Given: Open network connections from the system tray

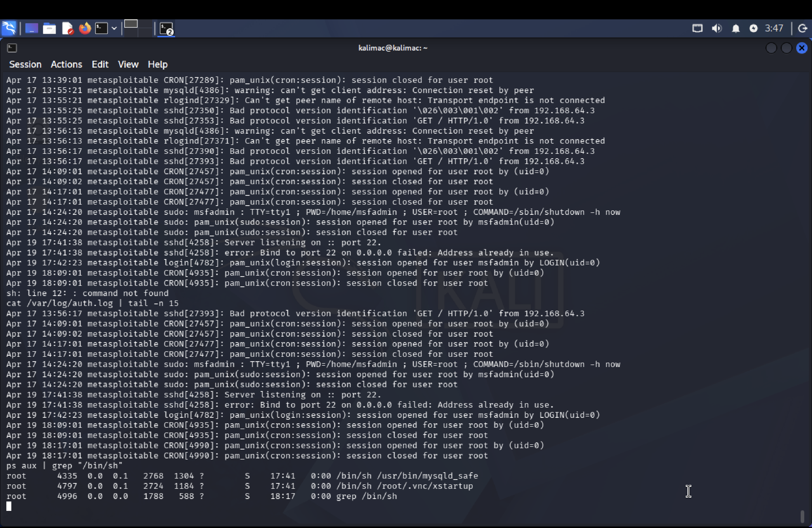Looking at the screenshot, I should (697, 28).
